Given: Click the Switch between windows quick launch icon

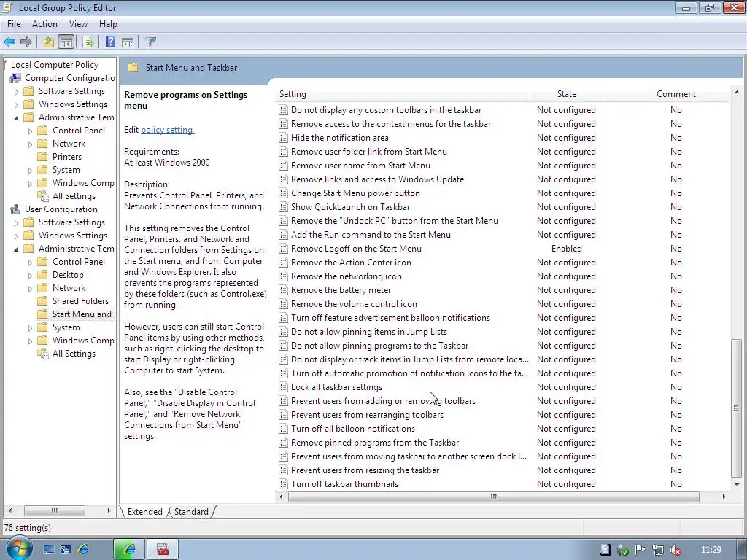Looking at the screenshot, I should [x=66, y=549].
